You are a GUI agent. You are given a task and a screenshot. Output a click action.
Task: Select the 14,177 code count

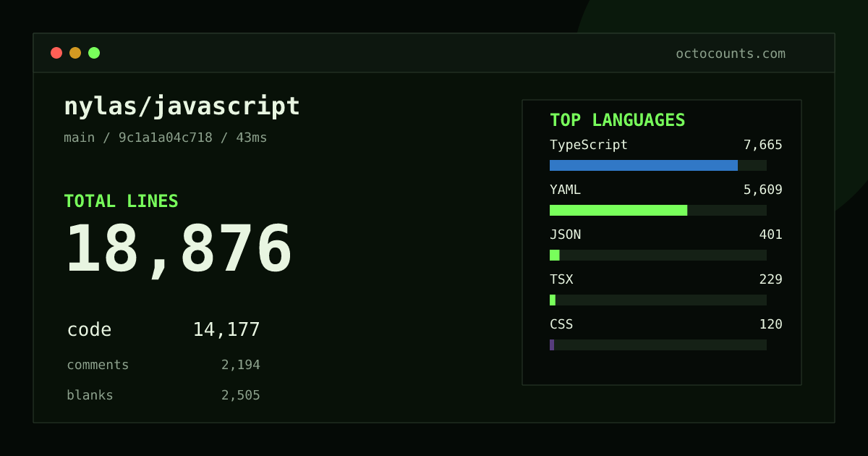coord(226,330)
